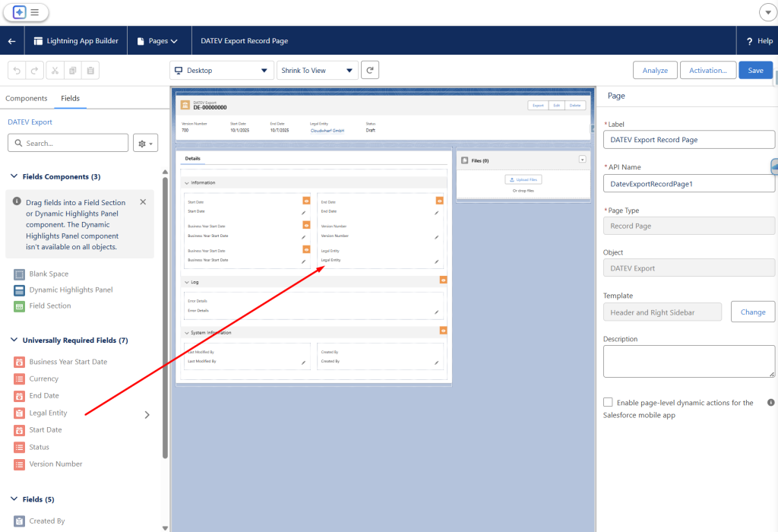
Task: Open the field list settings gear
Action: pyautogui.click(x=144, y=143)
